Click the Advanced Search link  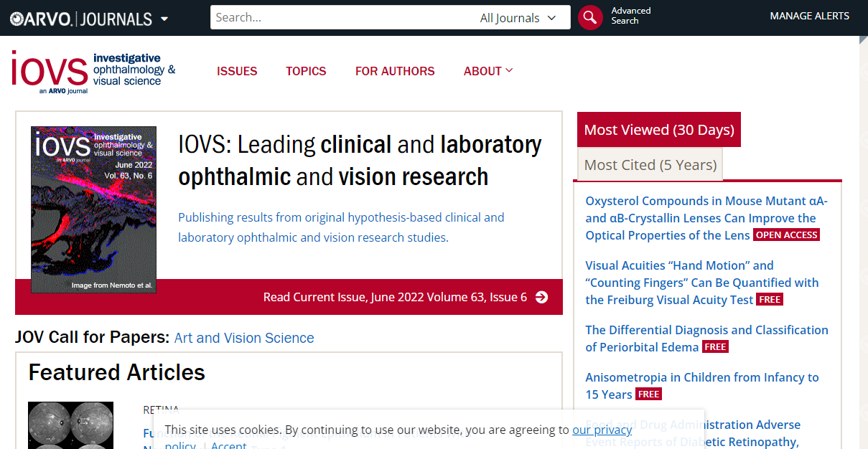(630, 16)
